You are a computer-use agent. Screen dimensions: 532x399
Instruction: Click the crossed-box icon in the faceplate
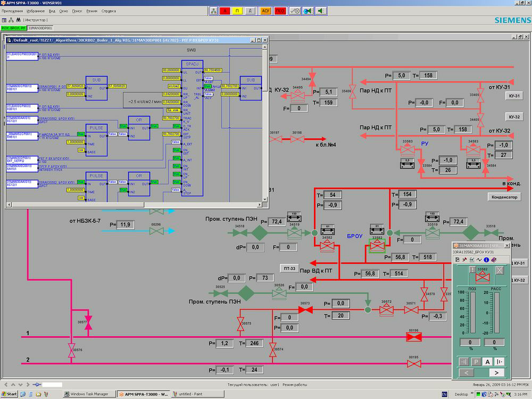[500, 270]
